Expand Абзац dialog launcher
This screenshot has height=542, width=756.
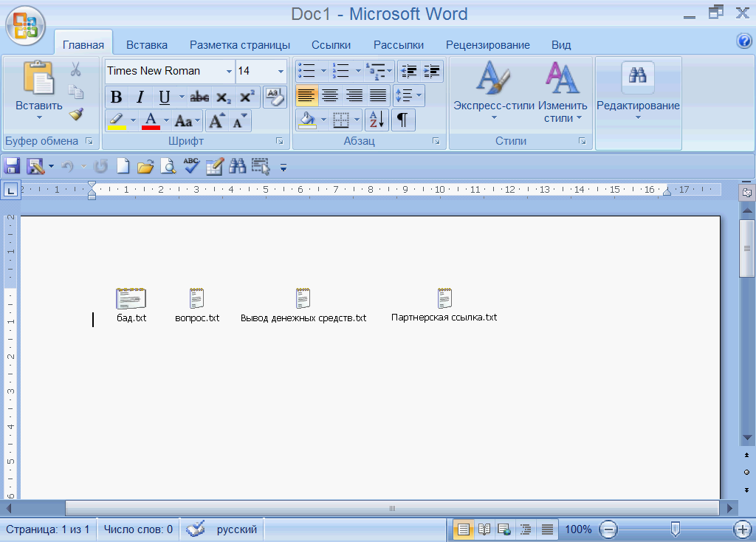(436, 141)
